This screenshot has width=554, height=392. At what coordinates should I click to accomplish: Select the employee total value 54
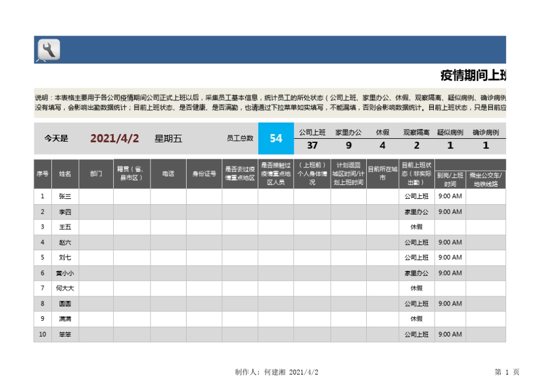[276, 138]
